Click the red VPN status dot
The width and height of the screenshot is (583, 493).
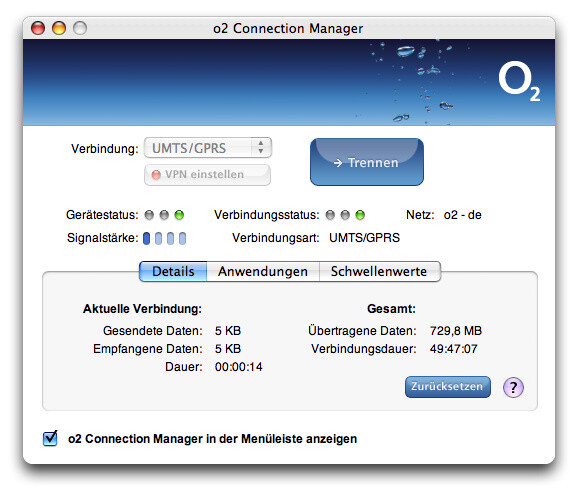[x=156, y=174]
